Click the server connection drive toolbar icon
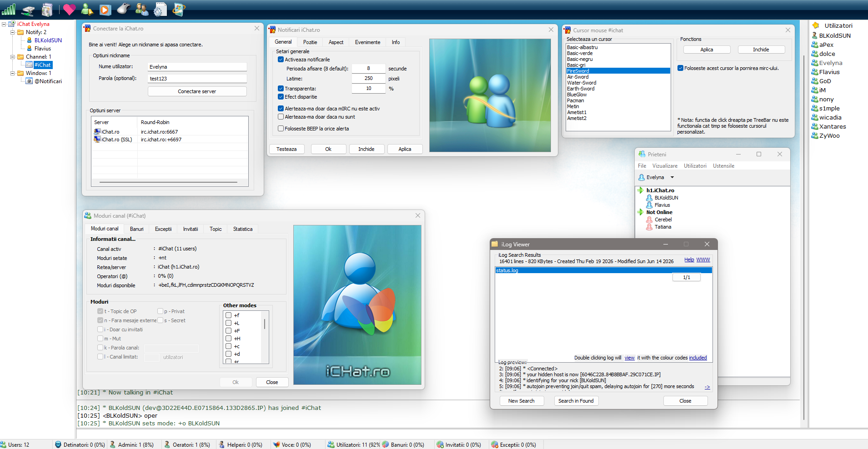Image resolution: width=868 pixels, height=449 pixels. pos(28,10)
